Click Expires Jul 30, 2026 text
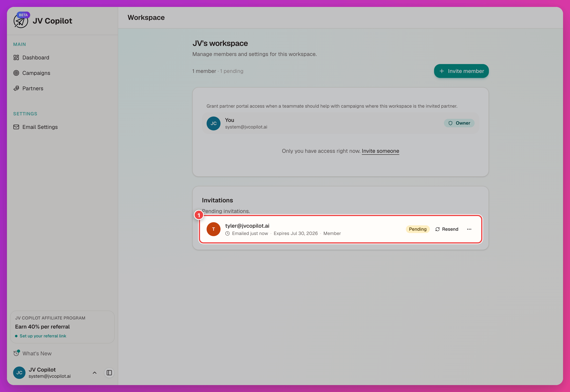 [x=296, y=234]
